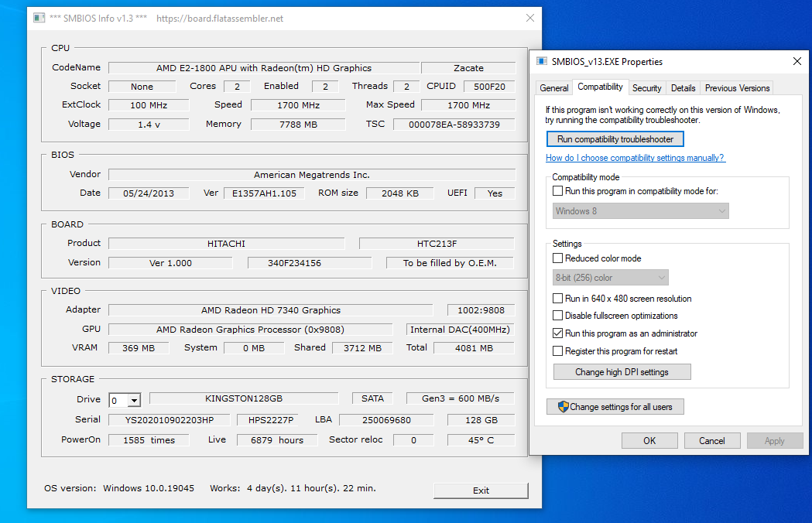
Task: Click board serial 340F234156
Action: coord(310,263)
